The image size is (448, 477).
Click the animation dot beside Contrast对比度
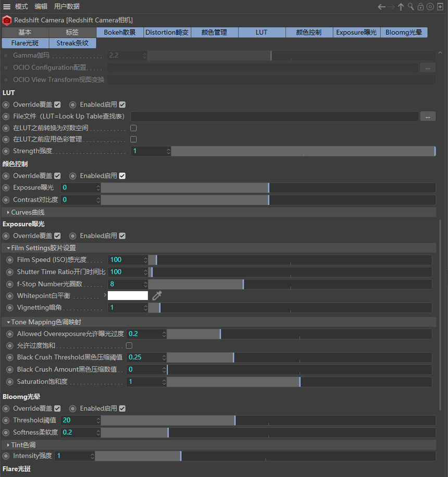pos(6,200)
